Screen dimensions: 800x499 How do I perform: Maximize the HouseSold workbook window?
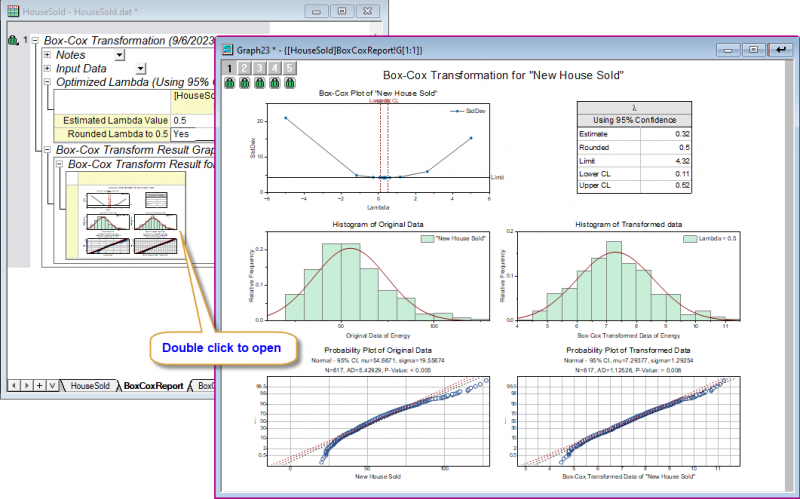[x=342, y=11]
